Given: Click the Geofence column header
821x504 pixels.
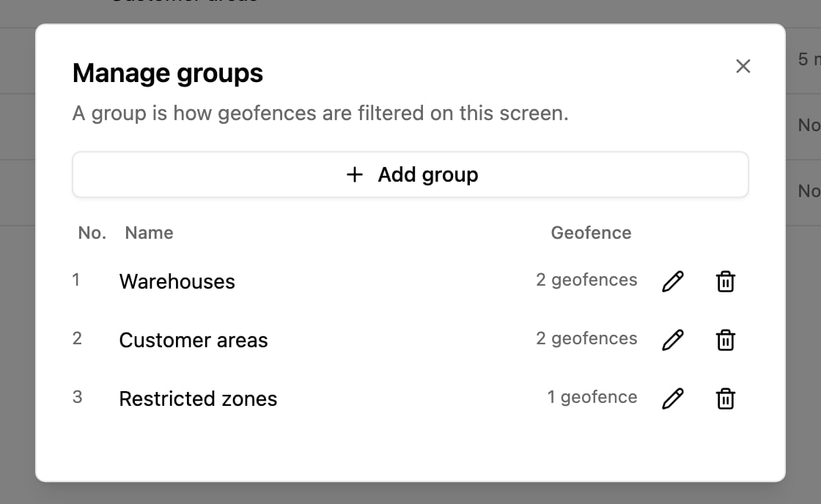Looking at the screenshot, I should 591,233.
